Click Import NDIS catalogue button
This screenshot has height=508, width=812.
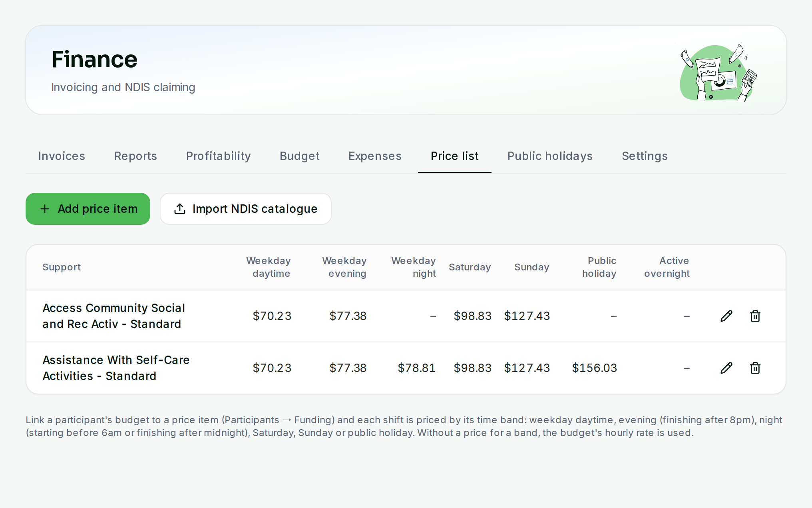[245, 209]
